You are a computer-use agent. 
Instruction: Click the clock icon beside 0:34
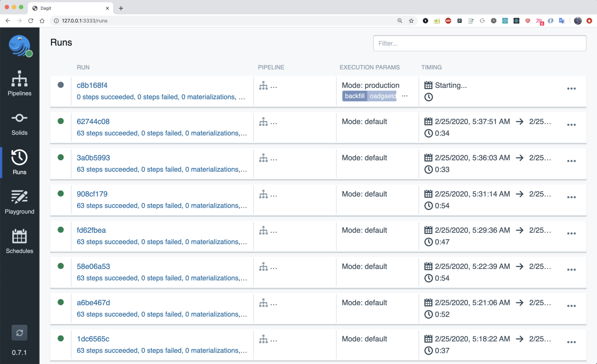(429, 133)
